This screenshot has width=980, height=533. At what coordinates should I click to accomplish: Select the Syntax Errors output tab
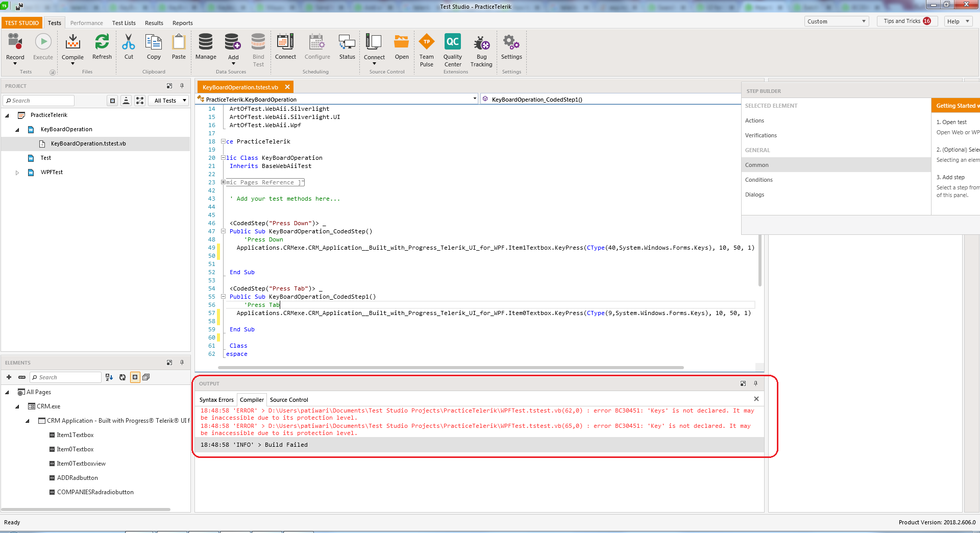point(216,400)
